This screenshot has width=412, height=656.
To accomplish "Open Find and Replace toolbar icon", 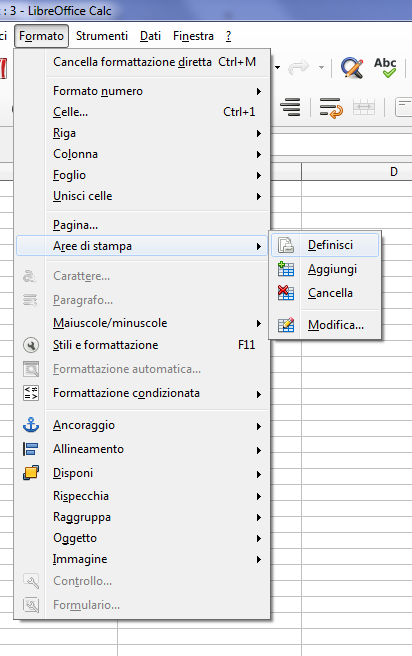I will (x=352, y=67).
